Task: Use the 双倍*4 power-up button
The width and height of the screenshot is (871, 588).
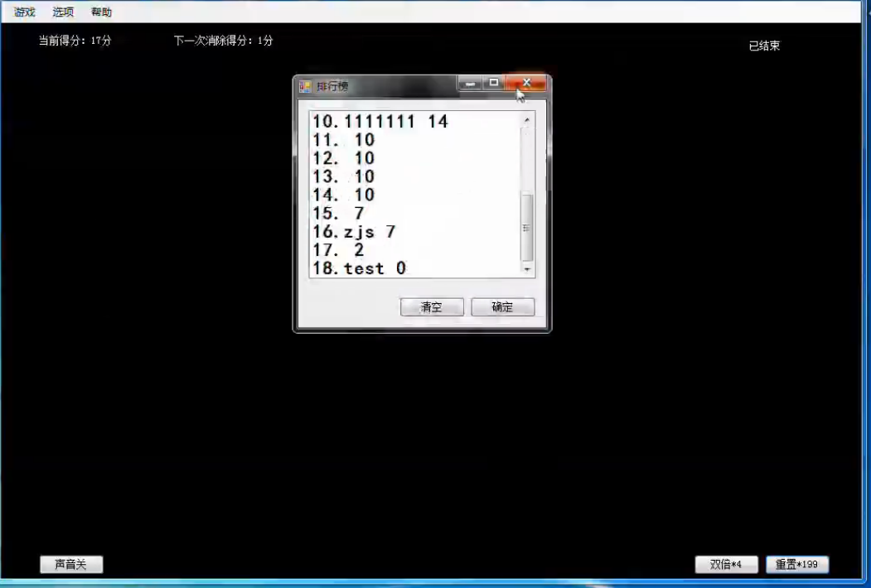Action: 726,565
